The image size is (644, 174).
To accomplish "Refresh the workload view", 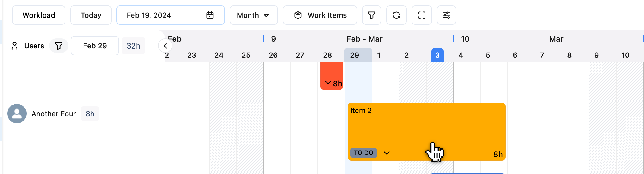I will (396, 15).
